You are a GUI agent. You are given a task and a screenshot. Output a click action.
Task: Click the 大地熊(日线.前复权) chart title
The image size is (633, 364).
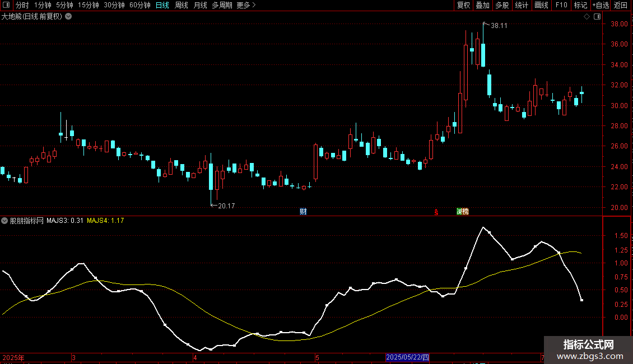click(32, 17)
